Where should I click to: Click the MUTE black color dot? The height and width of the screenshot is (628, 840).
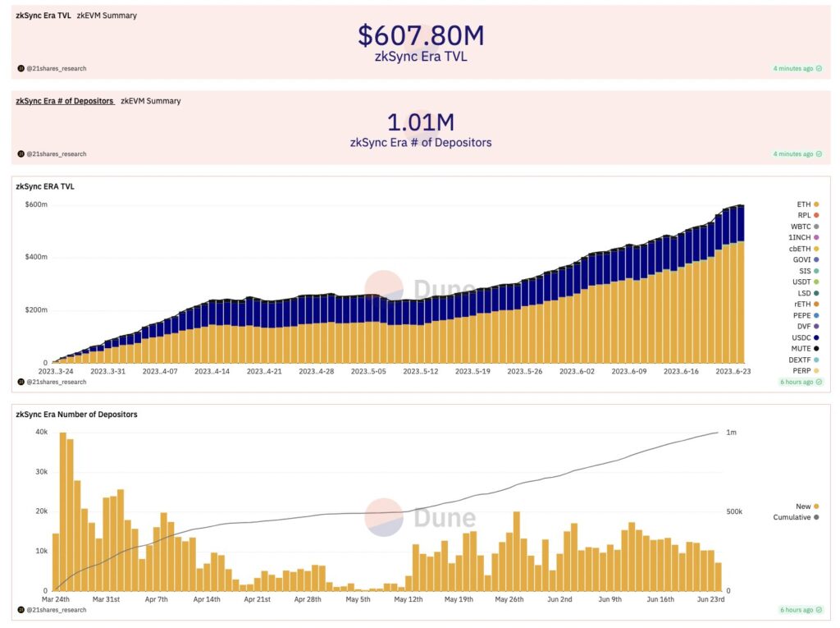[816, 349]
